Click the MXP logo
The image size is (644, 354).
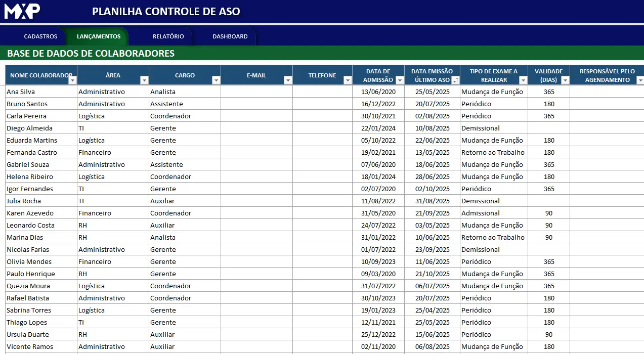click(x=22, y=11)
